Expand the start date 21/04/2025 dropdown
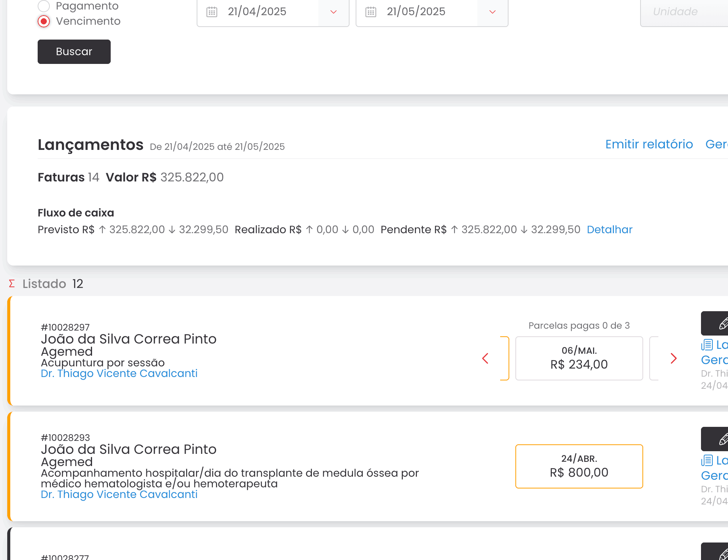This screenshot has width=728, height=560. (x=334, y=12)
